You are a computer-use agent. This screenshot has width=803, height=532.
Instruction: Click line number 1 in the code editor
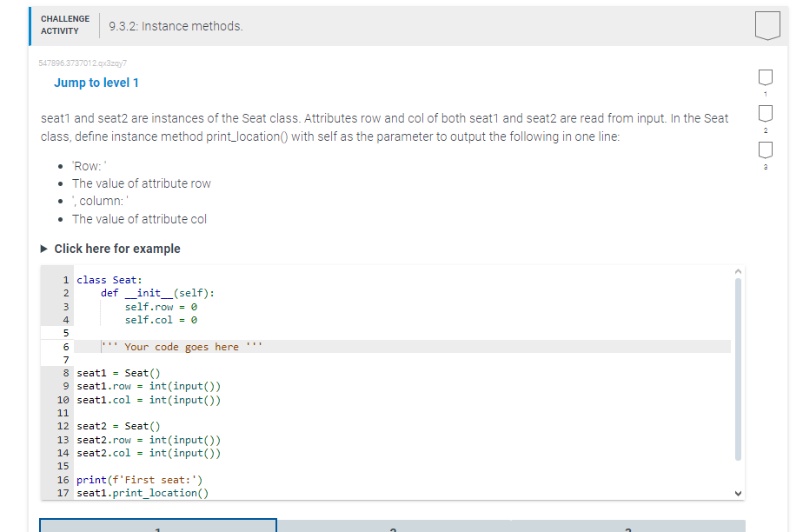pyautogui.click(x=64, y=279)
